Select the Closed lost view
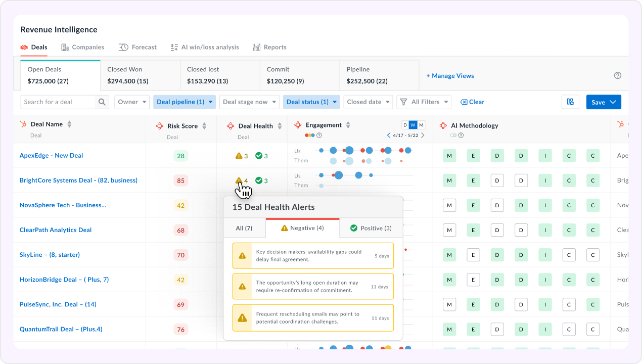Viewport: 642px width, 364px height. 220,75
